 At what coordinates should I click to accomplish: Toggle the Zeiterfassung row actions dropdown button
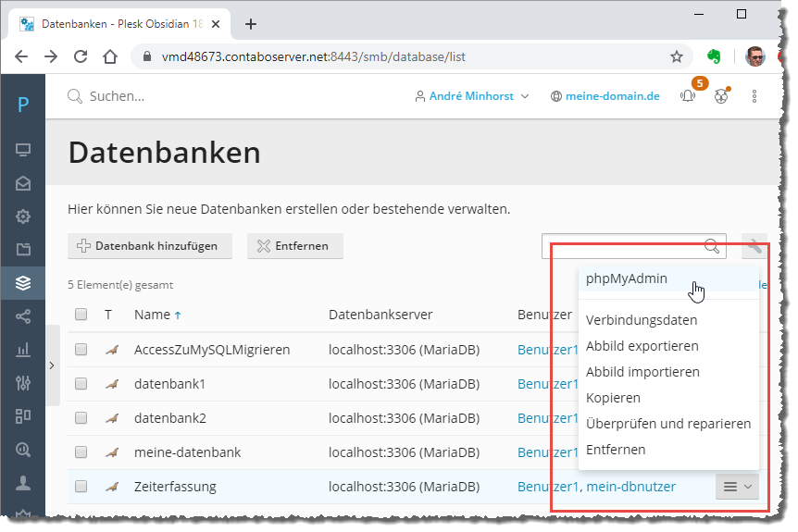coord(737,487)
